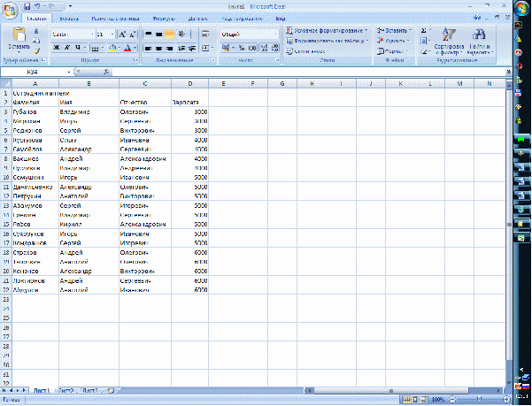Screen dimensions: 532x406
Task: Apply cell borders button
Action: point(96,48)
